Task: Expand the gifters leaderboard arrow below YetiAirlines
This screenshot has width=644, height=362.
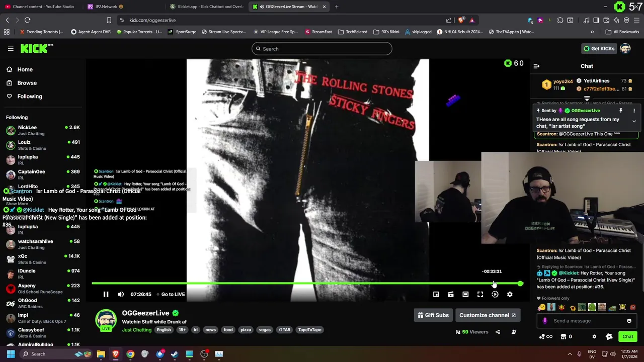Action: coord(587,99)
